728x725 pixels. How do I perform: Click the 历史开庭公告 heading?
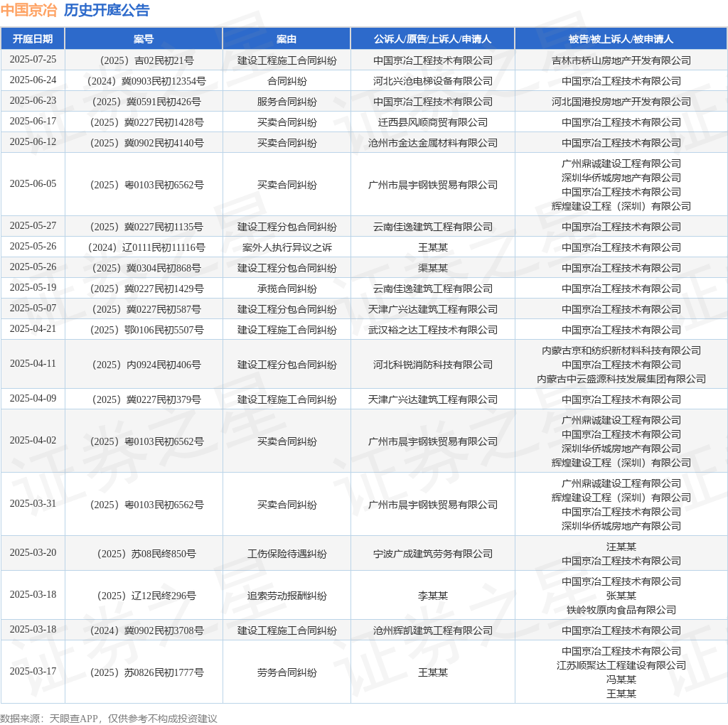tap(107, 10)
